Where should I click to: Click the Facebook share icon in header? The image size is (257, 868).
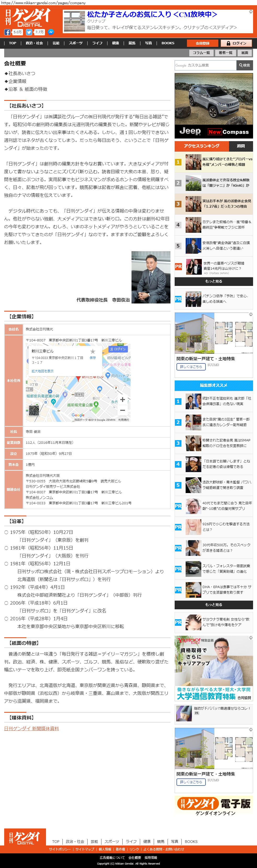[x=7, y=32]
